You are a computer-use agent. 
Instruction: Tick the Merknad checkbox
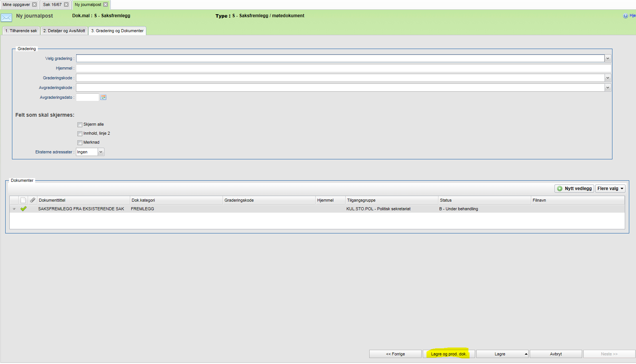pyautogui.click(x=80, y=143)
